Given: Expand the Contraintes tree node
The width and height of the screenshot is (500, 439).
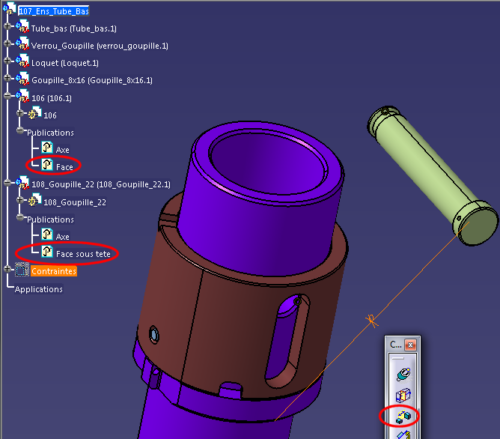Looking at the screenshot, I should tap(8, 269).
